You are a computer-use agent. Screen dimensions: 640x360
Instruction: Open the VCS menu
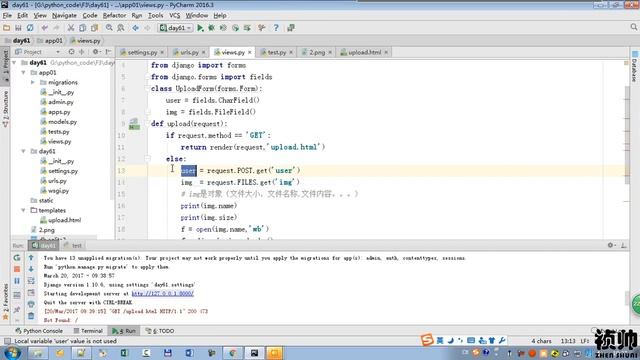(x=174, y=16)
